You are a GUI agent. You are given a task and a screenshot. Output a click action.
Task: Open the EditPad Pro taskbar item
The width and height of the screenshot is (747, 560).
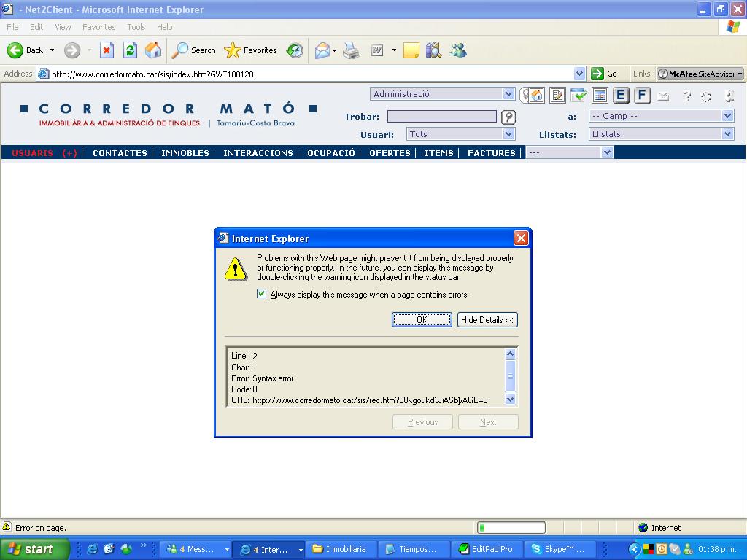point(486,549)
